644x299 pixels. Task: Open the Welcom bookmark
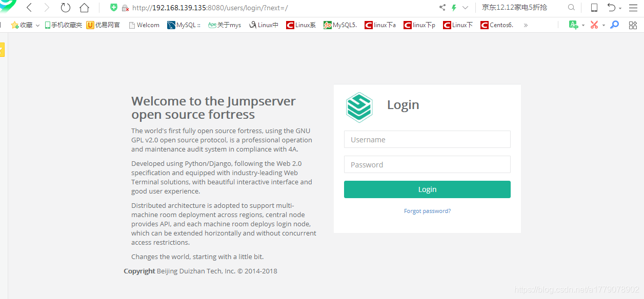[144, 25]
